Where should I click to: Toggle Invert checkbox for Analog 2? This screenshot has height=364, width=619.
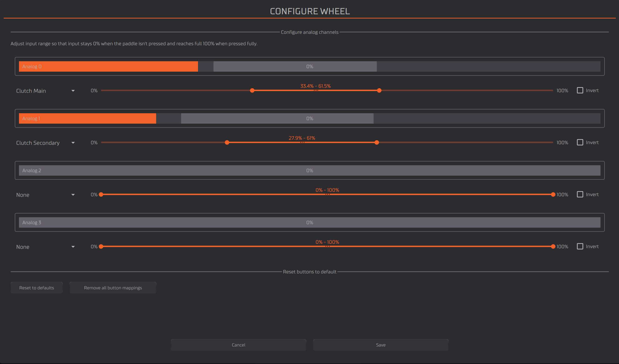point(580,194)
